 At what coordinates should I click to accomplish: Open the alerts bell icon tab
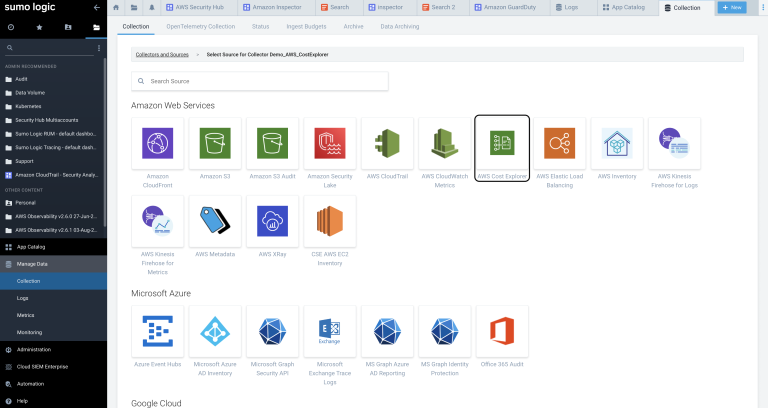point(151,7)
